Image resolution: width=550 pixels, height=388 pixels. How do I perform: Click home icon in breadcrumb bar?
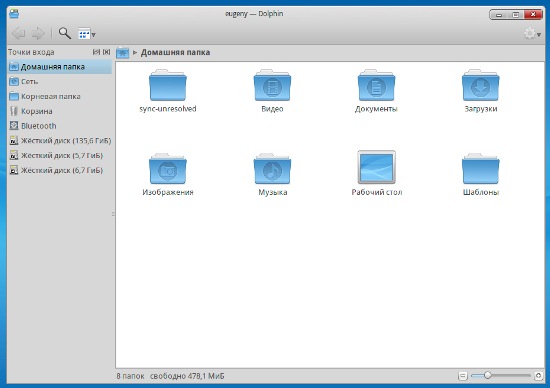pyautogui.click(x=122, y=53)
